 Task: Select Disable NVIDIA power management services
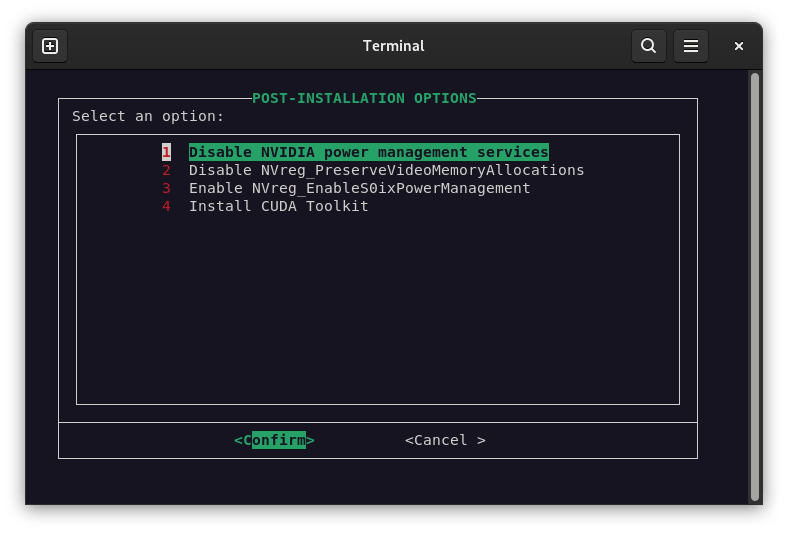click(x=368, y=152)
